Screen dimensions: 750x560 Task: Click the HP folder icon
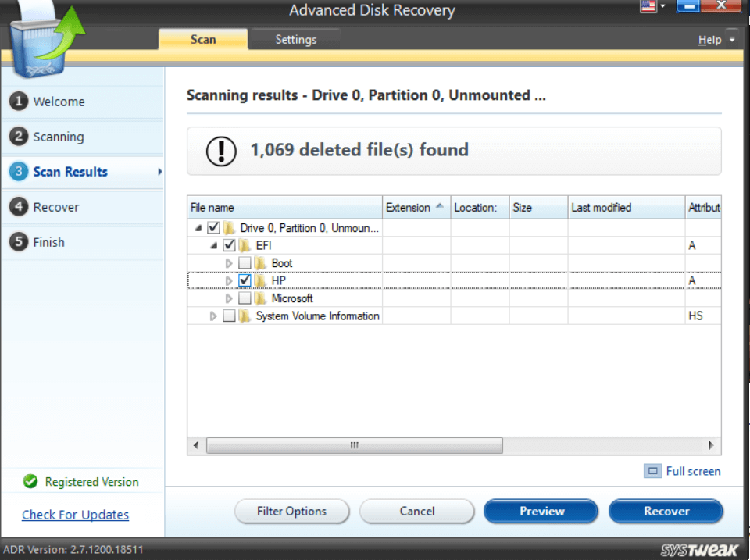pyautogui.click(x=261, y=280)
